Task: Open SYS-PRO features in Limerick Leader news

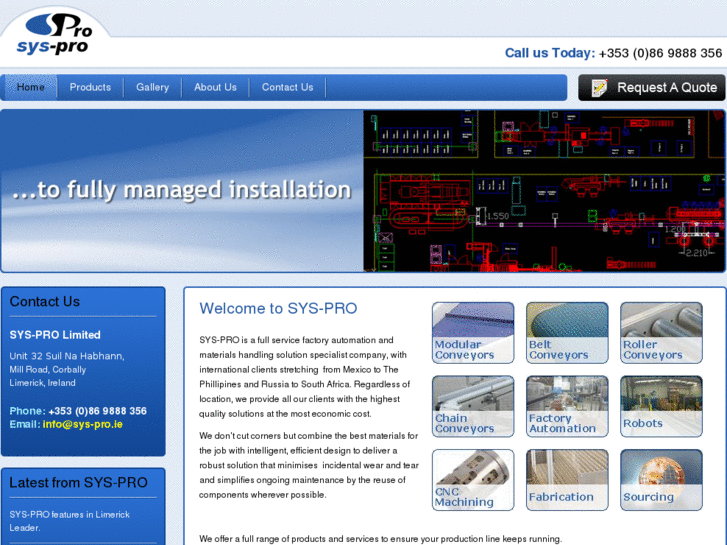Action: (x=70, y=521)
